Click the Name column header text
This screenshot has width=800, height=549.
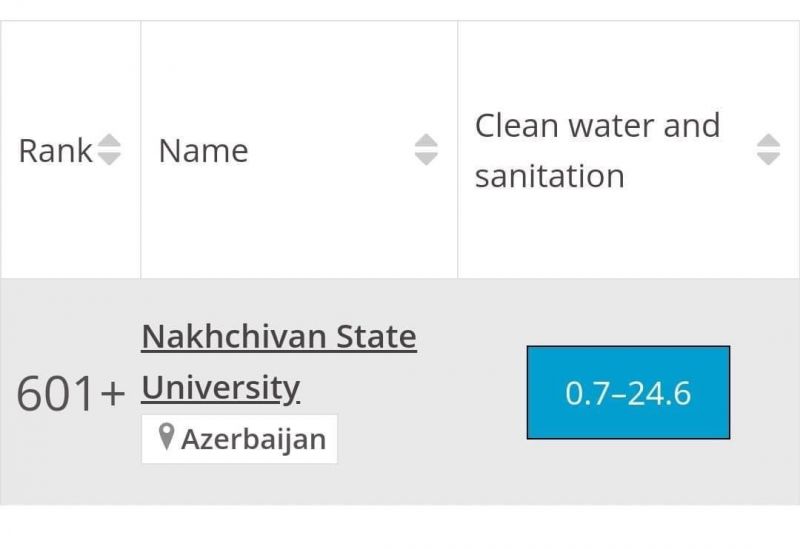204,151
